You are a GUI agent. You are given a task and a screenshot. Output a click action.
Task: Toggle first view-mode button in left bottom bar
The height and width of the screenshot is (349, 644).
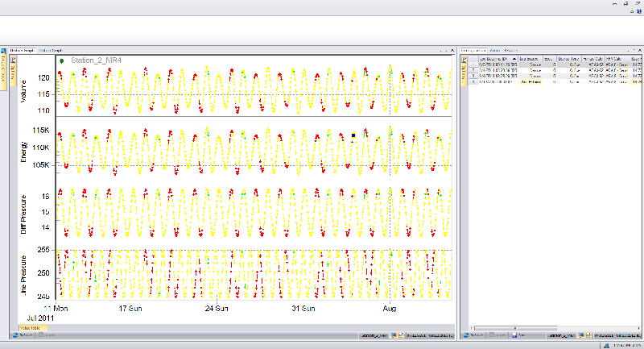(x=393, y=335)
